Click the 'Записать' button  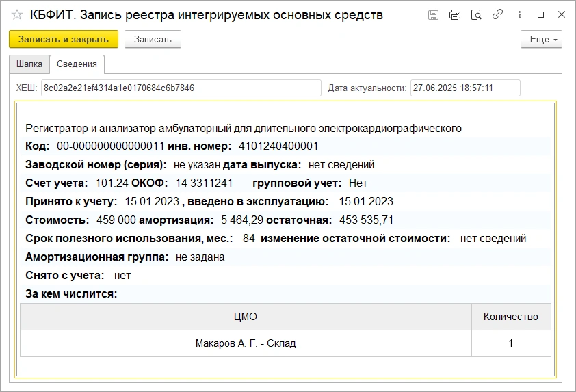pyautogui.click(x=153, y=39)
